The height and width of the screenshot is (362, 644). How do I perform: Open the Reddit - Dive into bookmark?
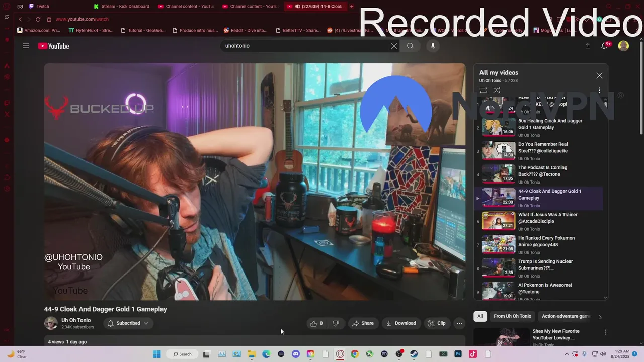point(246,30)
